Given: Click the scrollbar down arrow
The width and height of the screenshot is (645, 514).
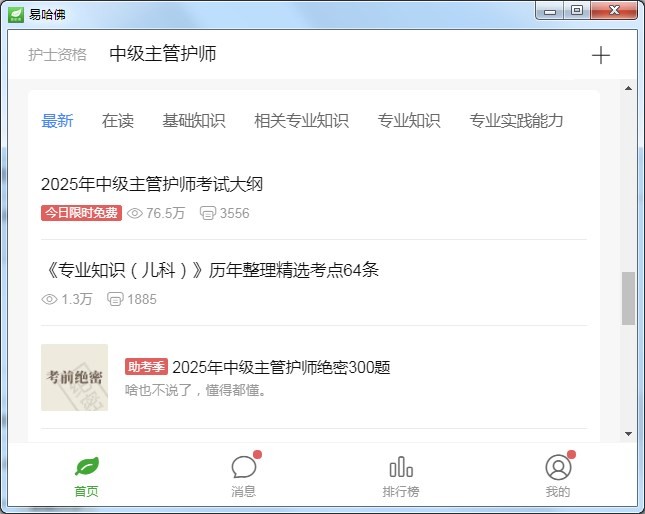Looking at the screenshot, I should point(628,434).
